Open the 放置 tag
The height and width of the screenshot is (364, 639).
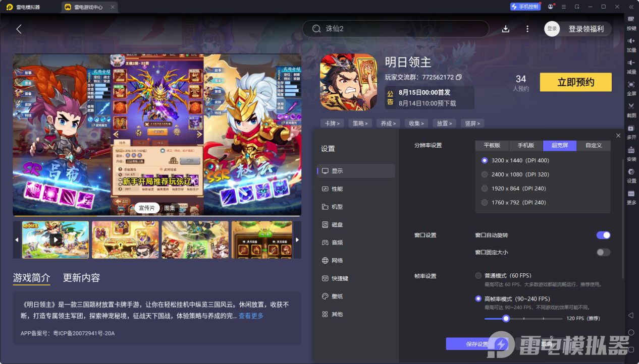click(445, 123)
